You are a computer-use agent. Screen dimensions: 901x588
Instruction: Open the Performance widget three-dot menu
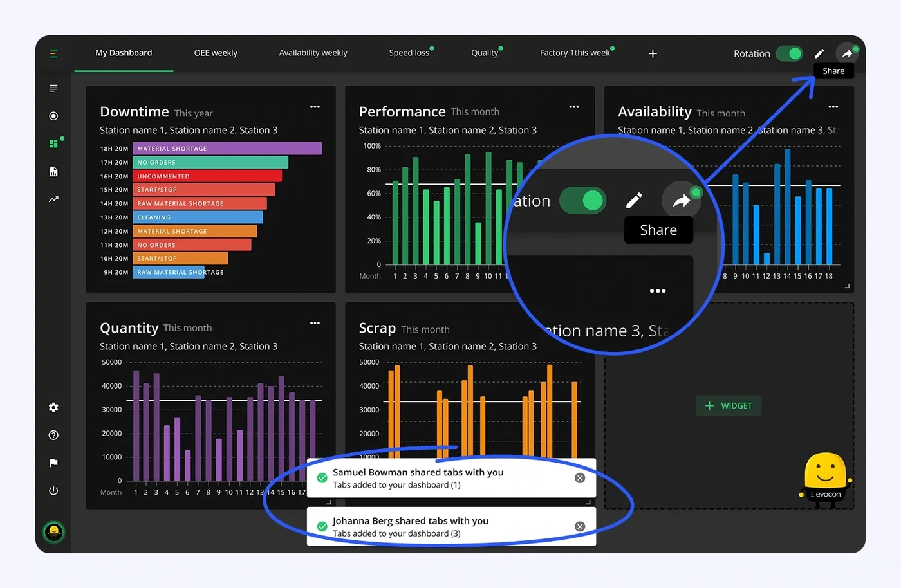pyautogui.click(x=574, y=107)
